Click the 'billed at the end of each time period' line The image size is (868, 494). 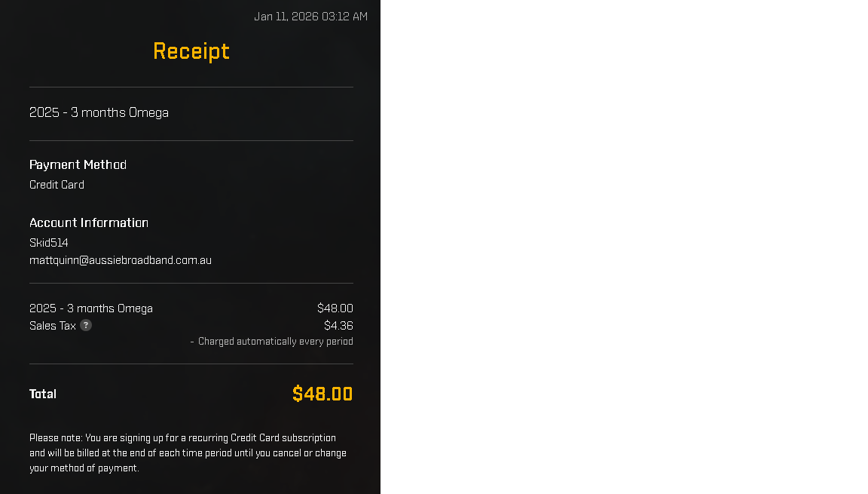tap(188, 453)
